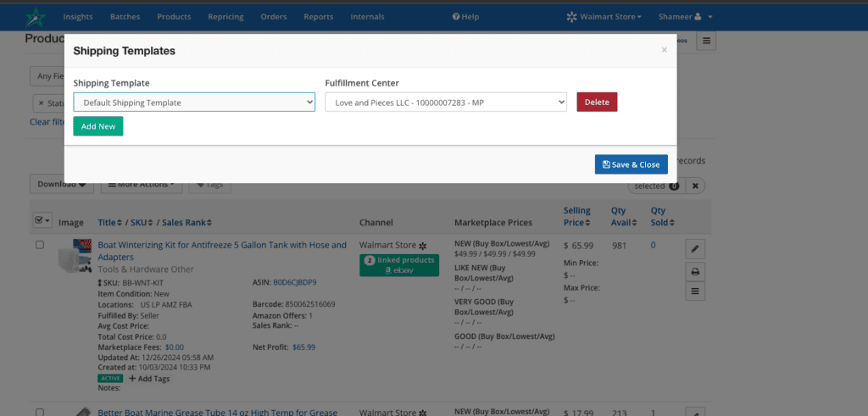Sort by Qty Sold column
868x416 pixels.
tap(663, 216)
